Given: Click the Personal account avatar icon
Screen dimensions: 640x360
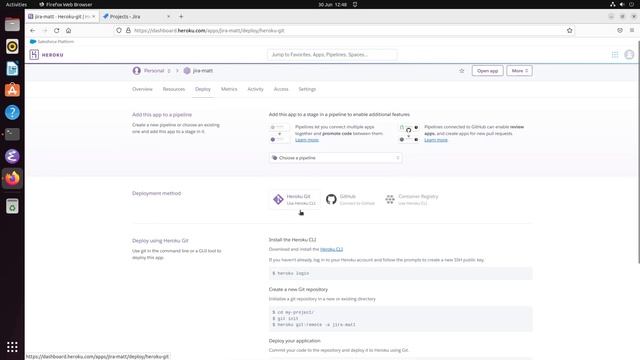Looking at the screenshot, I should (137, 71).
